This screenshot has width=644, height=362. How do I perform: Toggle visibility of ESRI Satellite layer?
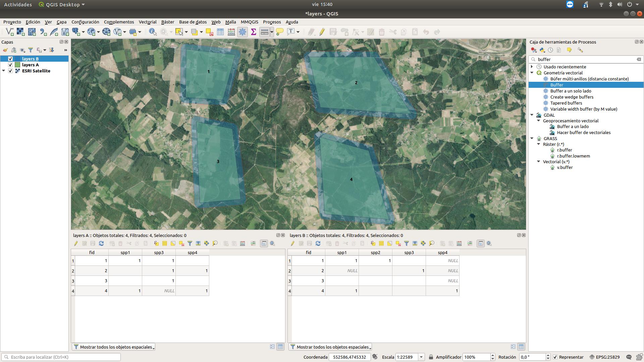point(10,71)
